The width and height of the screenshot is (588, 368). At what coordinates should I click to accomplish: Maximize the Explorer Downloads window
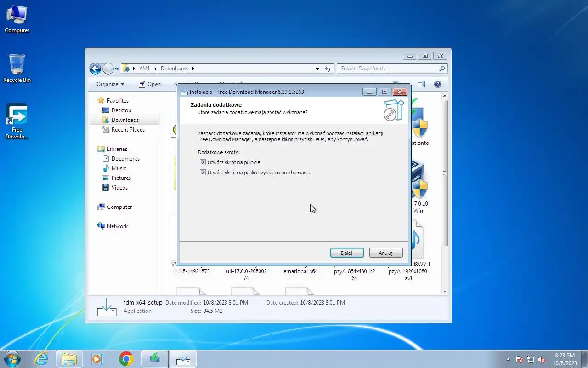[x=425, y=56]
